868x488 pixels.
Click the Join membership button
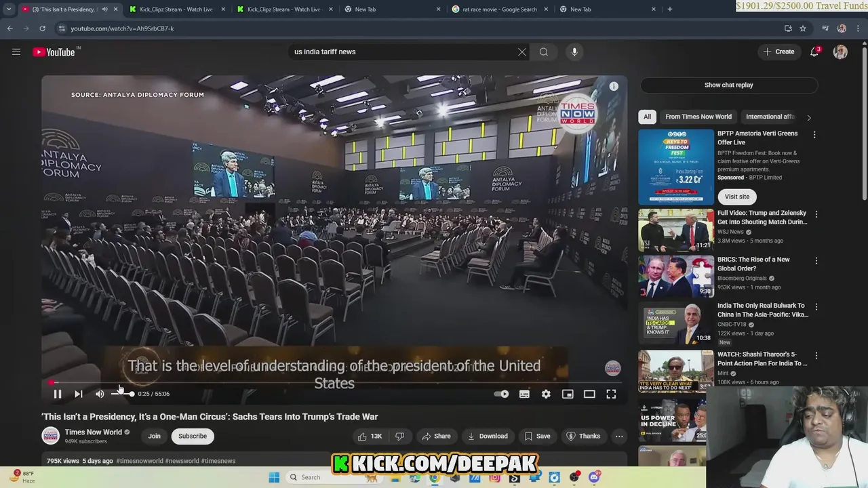click(x=154, y=436)
